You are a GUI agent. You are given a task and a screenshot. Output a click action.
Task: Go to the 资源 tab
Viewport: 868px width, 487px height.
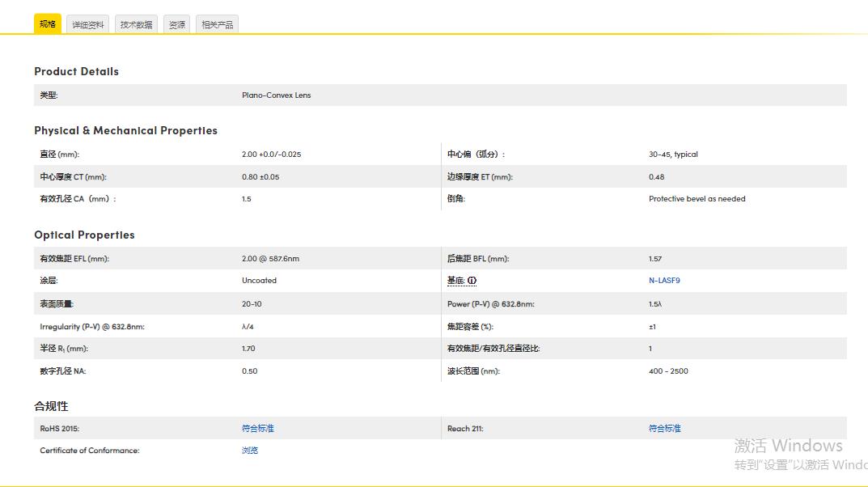point(176,25)
